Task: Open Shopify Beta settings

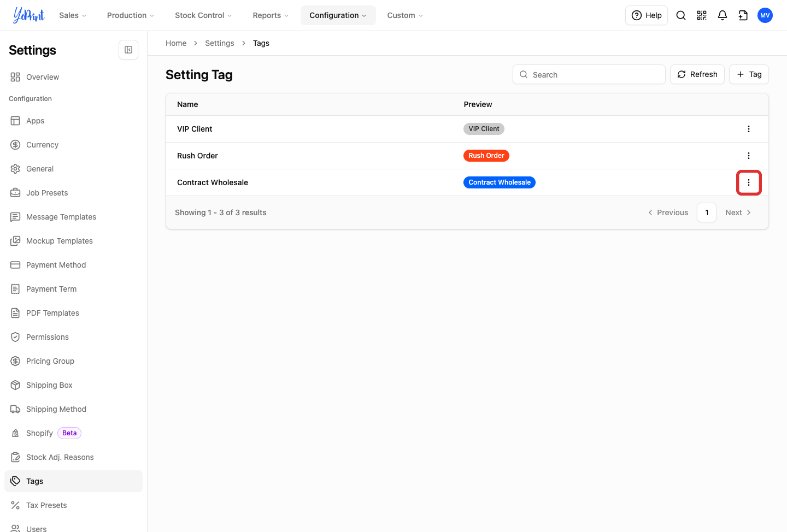Action: pyautogui.click(x=73, y=433)
